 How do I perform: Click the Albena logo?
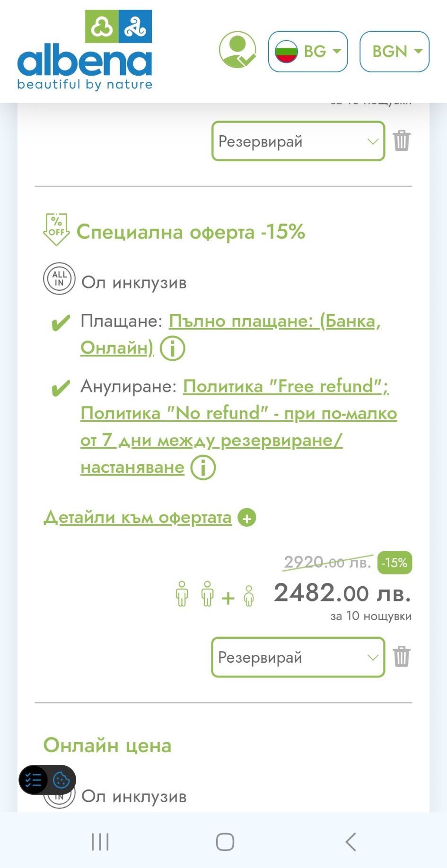click(x=85, y=51)
